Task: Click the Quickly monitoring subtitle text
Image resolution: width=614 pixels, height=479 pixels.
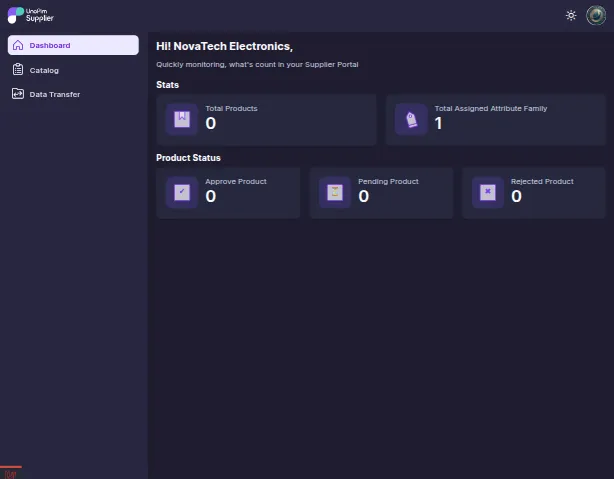Action: pos(257,65)
